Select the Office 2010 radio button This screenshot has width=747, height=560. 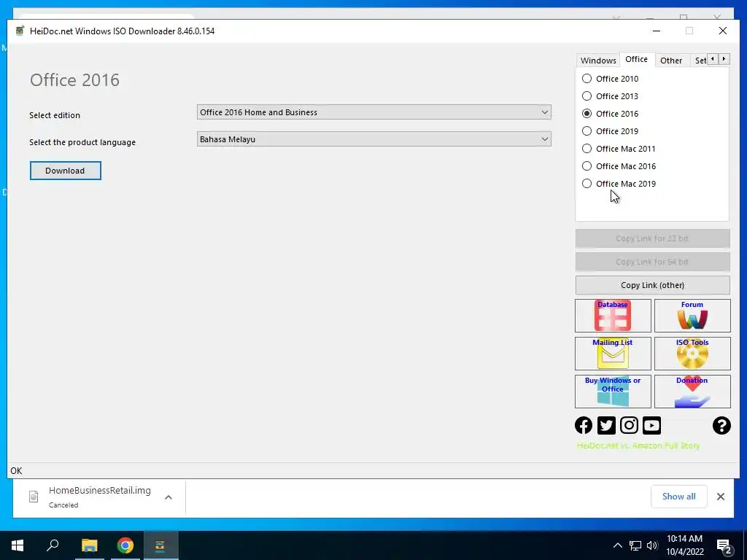pyautogui.click(x=587, y=79)
